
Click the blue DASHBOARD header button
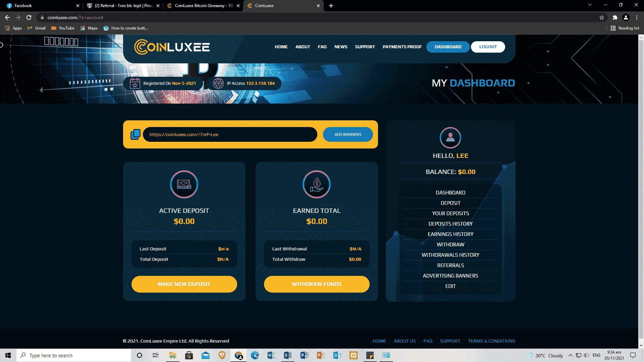[x=448, y=47]
